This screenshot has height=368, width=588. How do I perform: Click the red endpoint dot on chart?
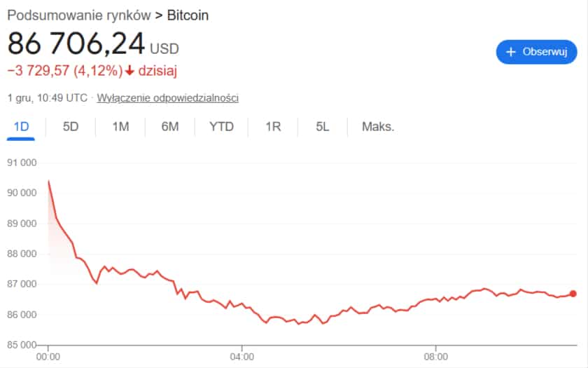pyautogui.click(x=573, y=294)
